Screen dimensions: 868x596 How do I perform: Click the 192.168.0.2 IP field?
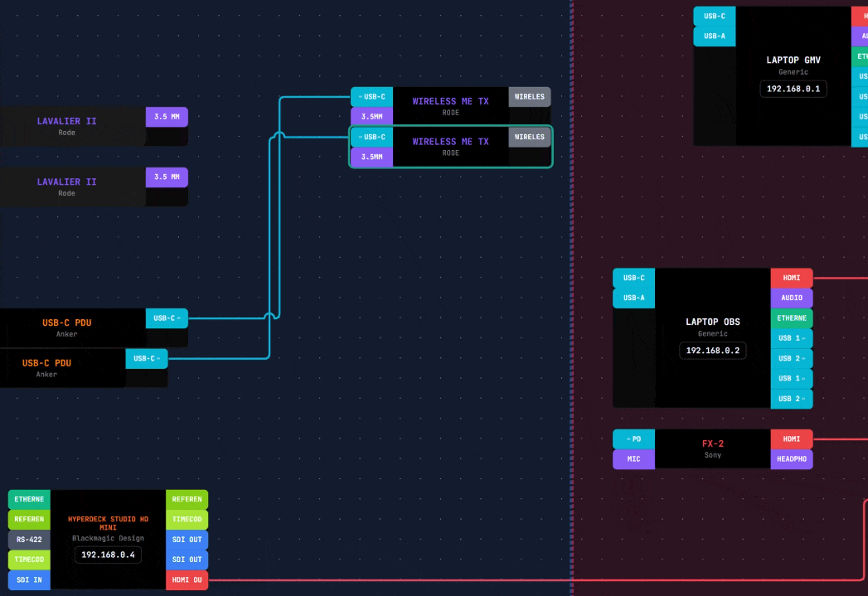tap(712, 351)
